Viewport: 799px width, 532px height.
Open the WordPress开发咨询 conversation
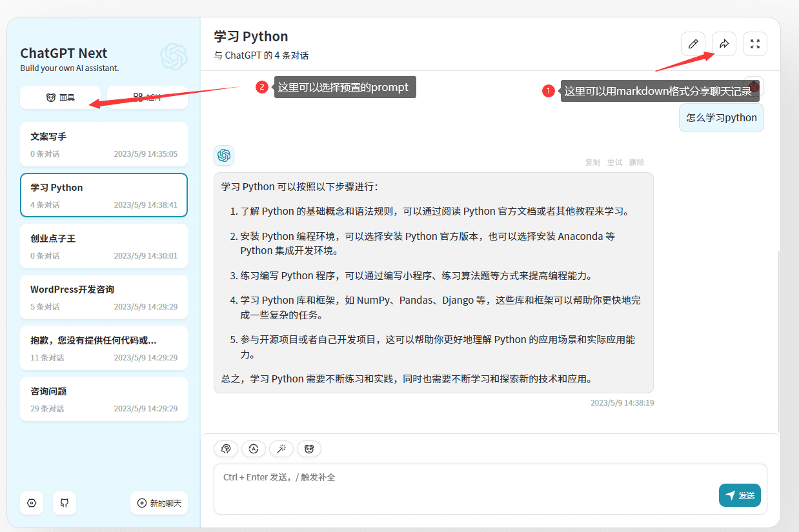104,297
